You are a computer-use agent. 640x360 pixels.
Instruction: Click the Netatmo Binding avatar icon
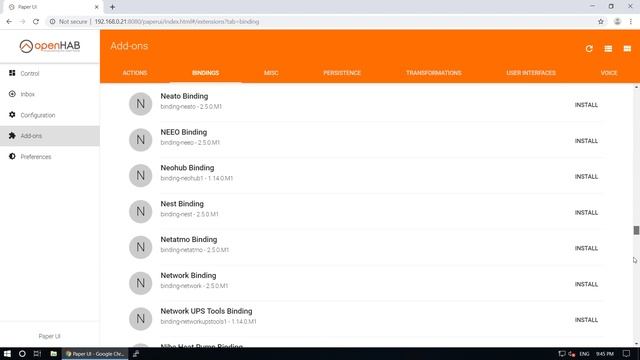coord(140,247)
